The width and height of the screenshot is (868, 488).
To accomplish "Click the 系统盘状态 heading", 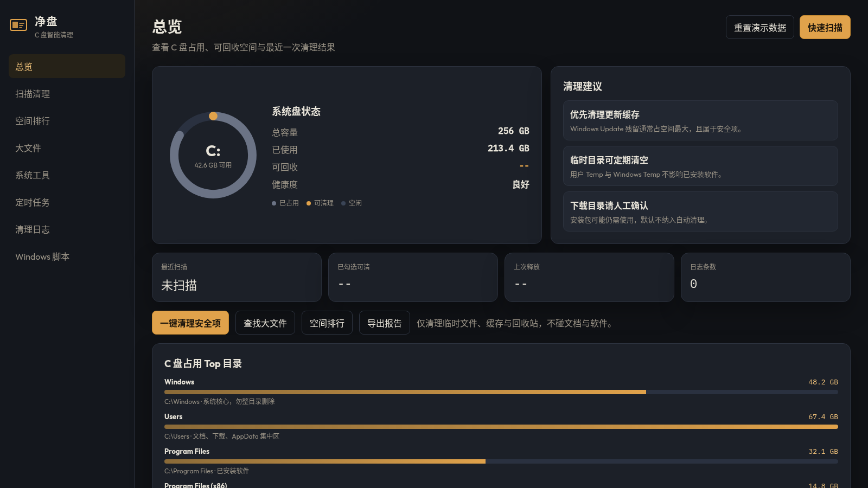I will point(296,111).
